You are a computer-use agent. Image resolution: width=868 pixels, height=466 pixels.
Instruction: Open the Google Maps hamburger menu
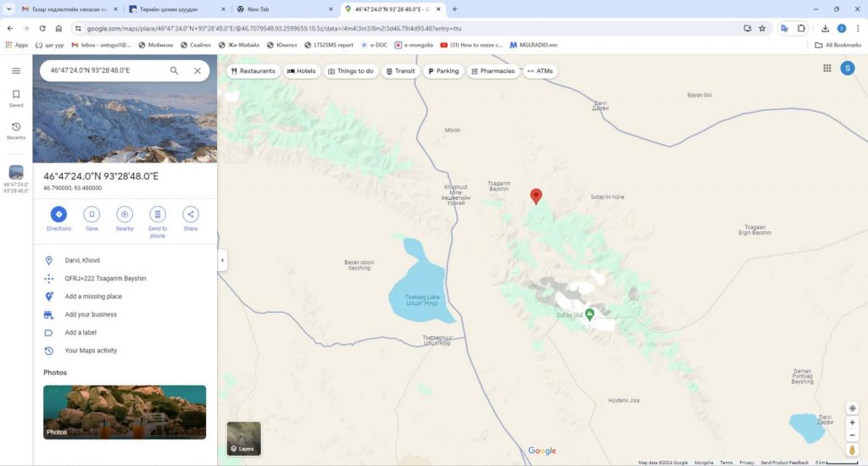click(x=16, y=71)
